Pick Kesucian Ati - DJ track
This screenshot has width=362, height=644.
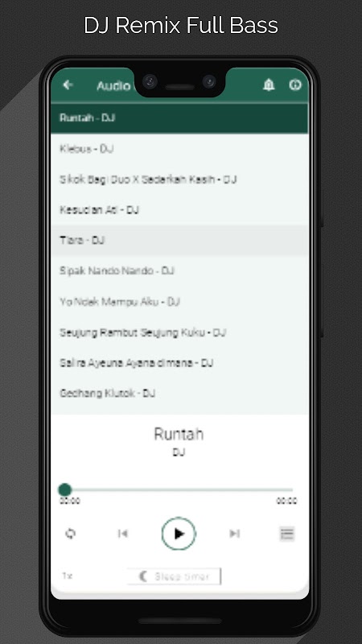click(179, 209)
